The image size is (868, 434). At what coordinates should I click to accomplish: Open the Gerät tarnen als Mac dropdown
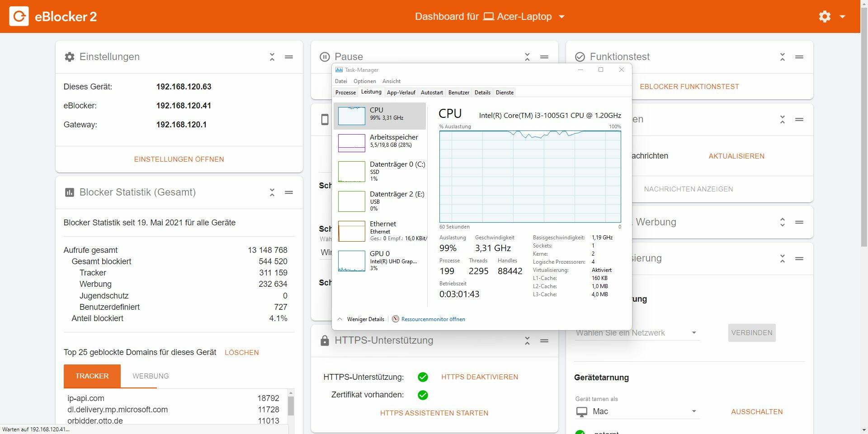[637, 411]
